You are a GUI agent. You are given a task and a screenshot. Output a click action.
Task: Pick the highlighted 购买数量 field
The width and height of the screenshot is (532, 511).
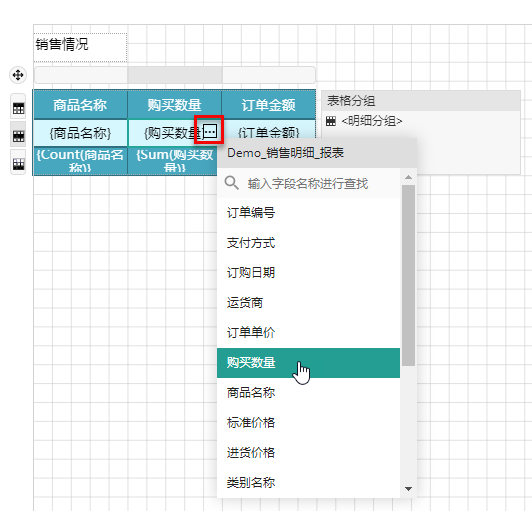click(308, 363)
